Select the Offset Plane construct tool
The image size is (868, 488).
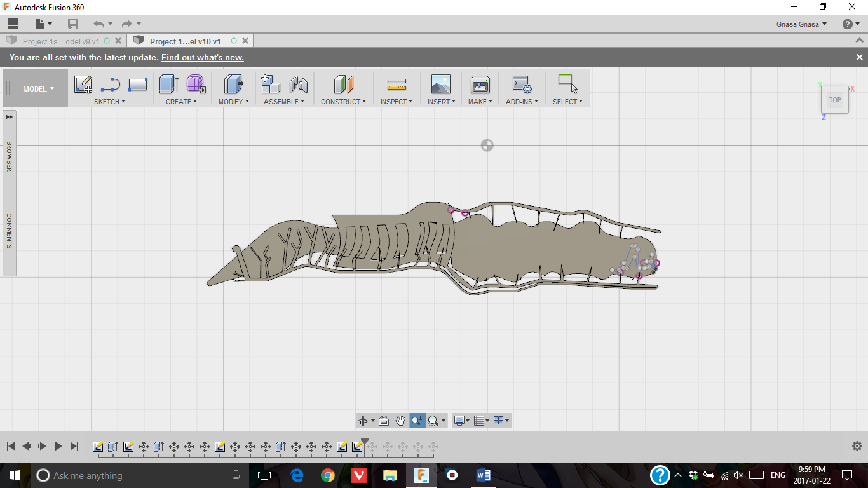click(x=344, y=85)
